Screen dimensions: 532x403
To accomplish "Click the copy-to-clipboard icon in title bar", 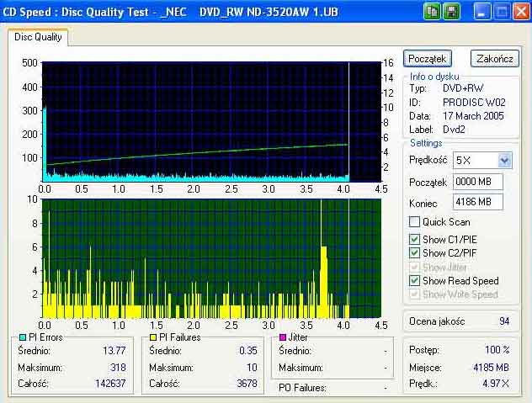I will 432,12.
